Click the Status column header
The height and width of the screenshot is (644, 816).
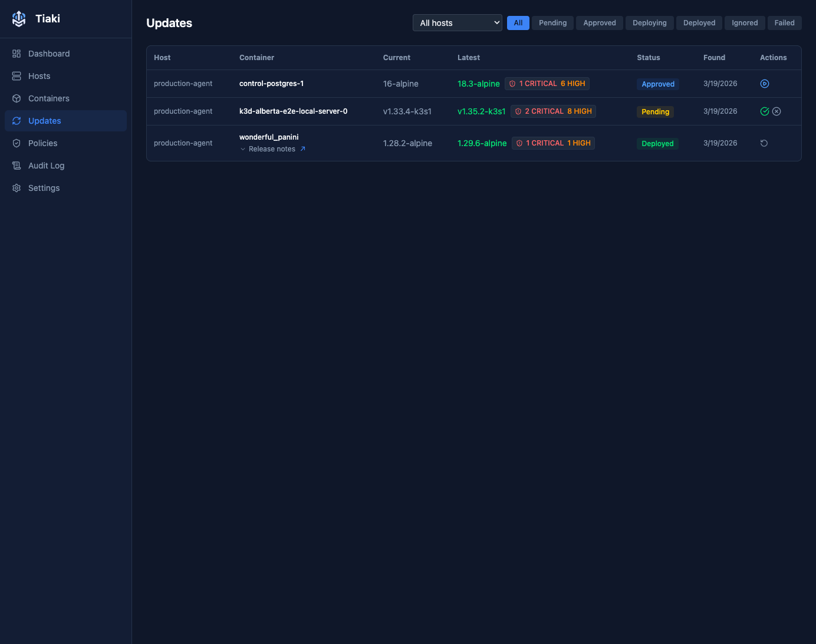pyautogui.click(x=649, y=58)
